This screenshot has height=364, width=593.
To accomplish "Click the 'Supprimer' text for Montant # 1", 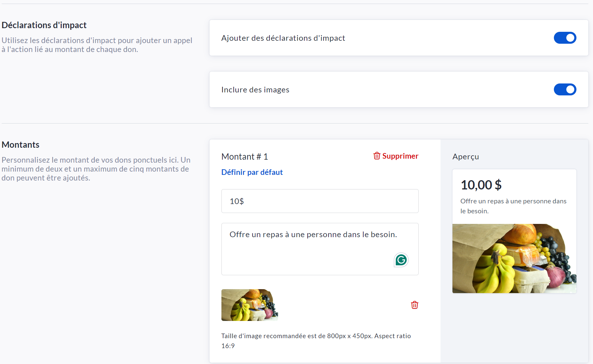I will (x=400, y=156).
